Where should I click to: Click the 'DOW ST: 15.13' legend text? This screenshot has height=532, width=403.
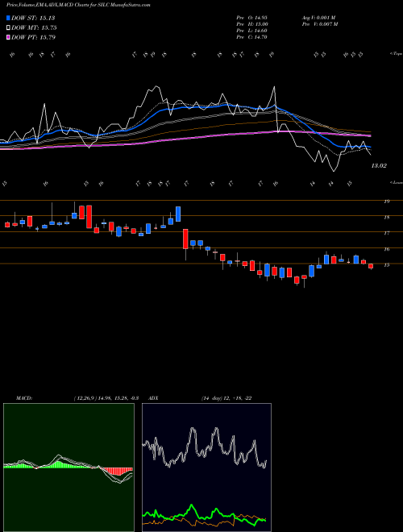(33, 18)
